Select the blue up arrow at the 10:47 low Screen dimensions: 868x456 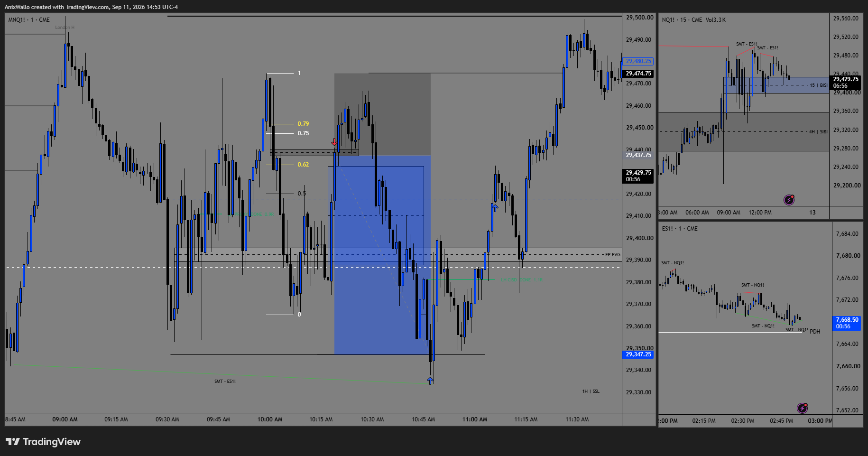(430, 381)
